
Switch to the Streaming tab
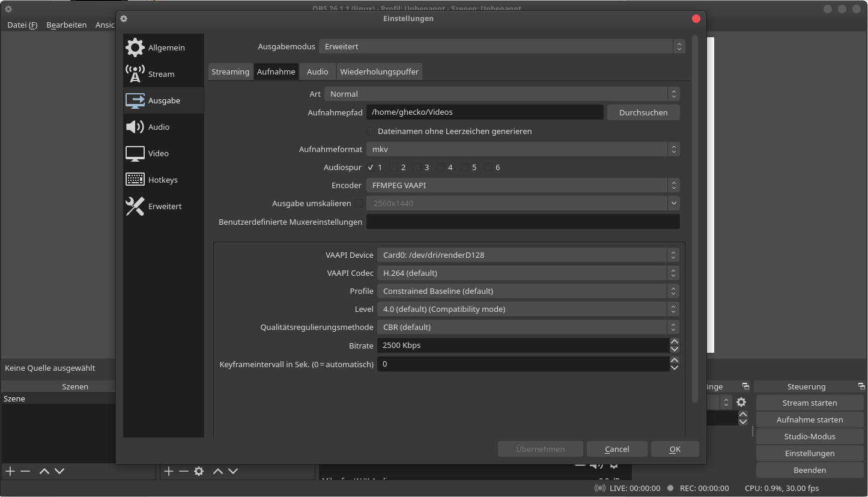231,72
